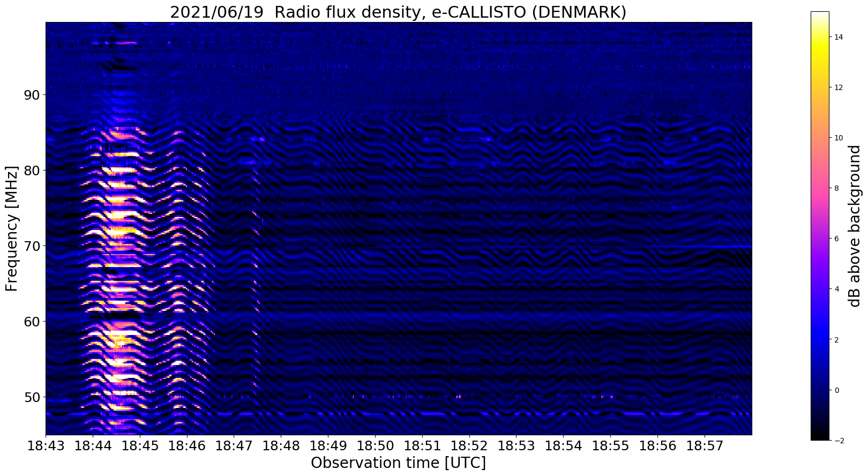Image resolution: width=868 pixels, height=476 pixels.
Task: Click the colorbar tick value 2
Action: [x=836, y=340]
